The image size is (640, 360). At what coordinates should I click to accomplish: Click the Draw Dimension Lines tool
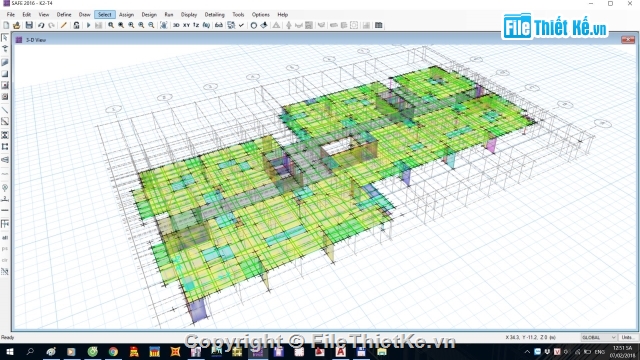click(5, 199)
